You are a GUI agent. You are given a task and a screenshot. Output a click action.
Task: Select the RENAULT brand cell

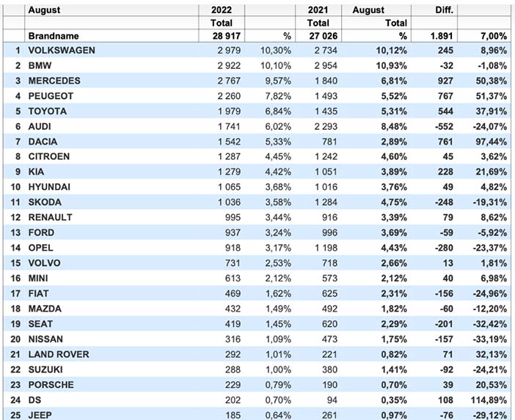(50, 218)
